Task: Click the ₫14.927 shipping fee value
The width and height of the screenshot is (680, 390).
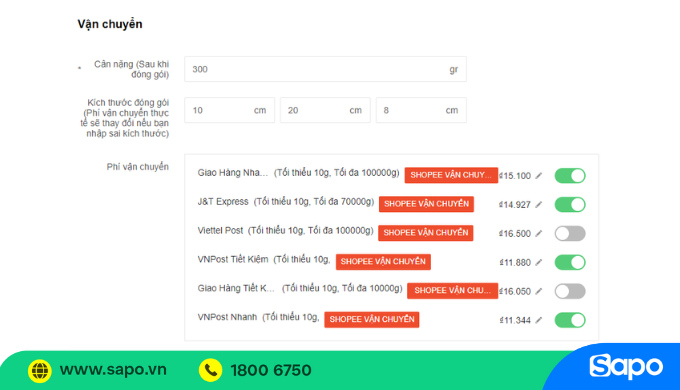Action: tap(515, 205)
